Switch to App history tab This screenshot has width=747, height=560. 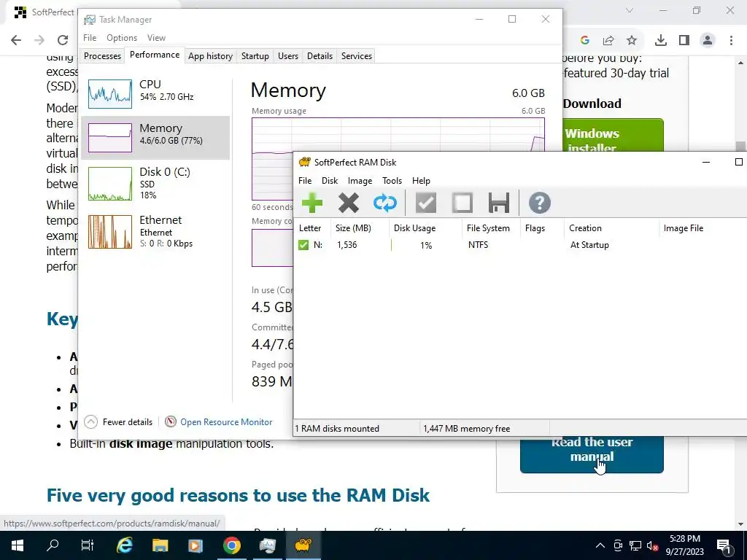pyautogui.click(x=210, y=55)
